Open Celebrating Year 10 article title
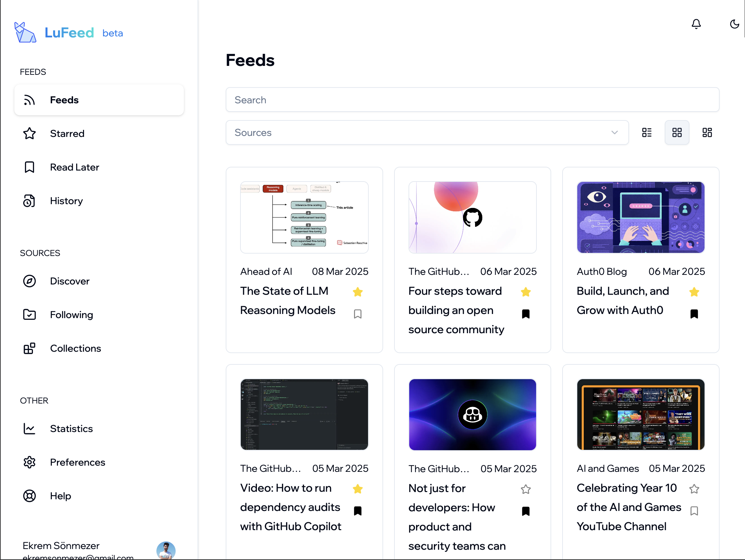This screenshot has height=560, width=745. [629, 507]
